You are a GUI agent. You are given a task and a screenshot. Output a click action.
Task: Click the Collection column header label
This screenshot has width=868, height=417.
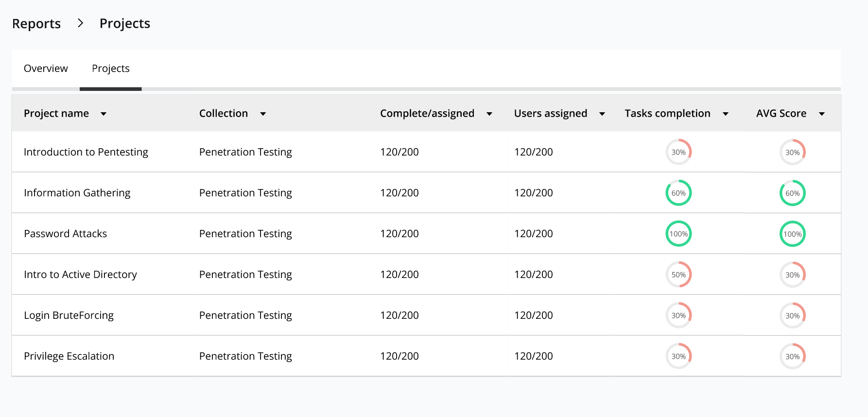(x=224, y=113)
